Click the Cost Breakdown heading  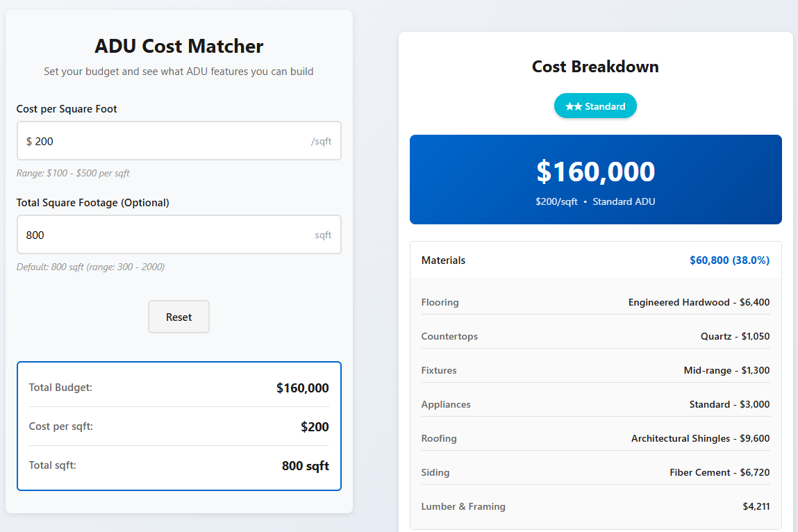coord(595,67)
